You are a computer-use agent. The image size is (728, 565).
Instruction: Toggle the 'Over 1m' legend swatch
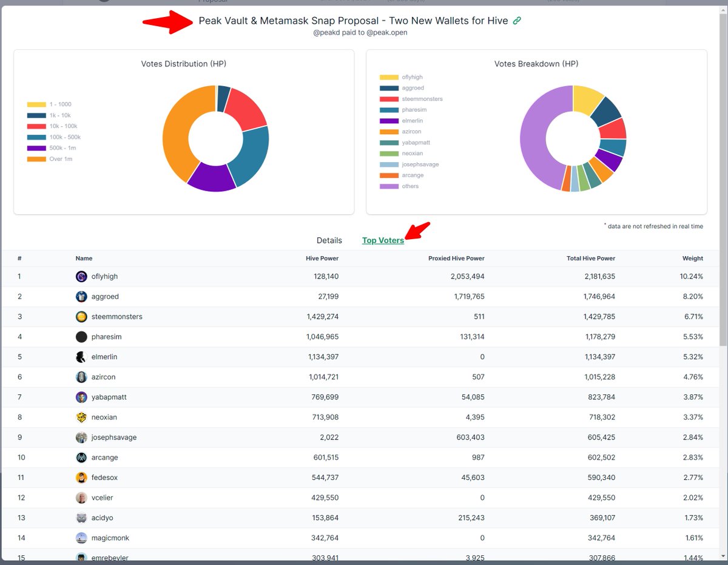[x=36, y=159]
